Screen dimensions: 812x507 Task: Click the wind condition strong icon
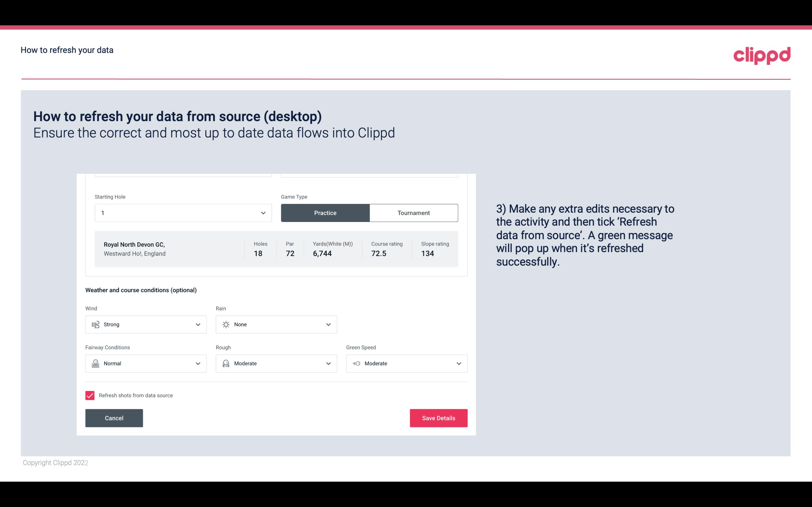tap(95, 324)
